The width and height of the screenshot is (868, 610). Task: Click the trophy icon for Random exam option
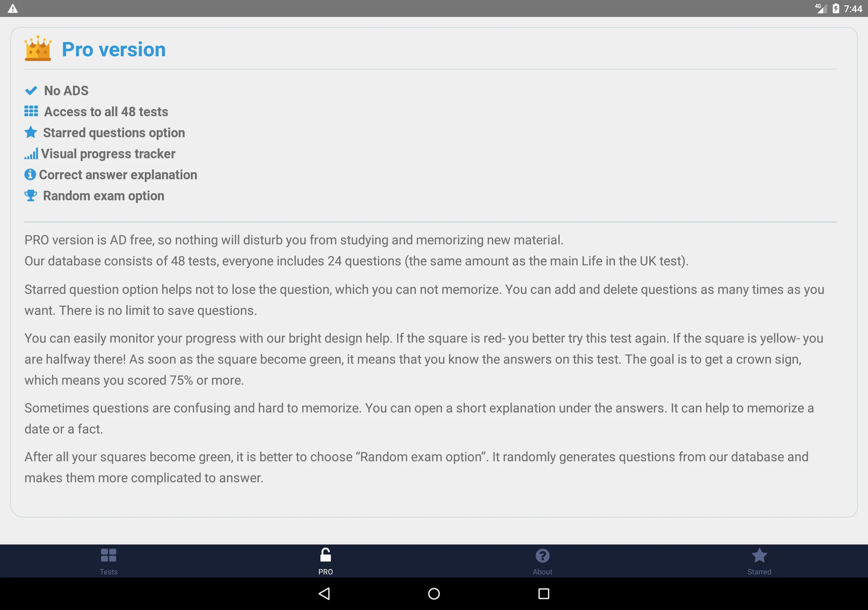point(31,196)
